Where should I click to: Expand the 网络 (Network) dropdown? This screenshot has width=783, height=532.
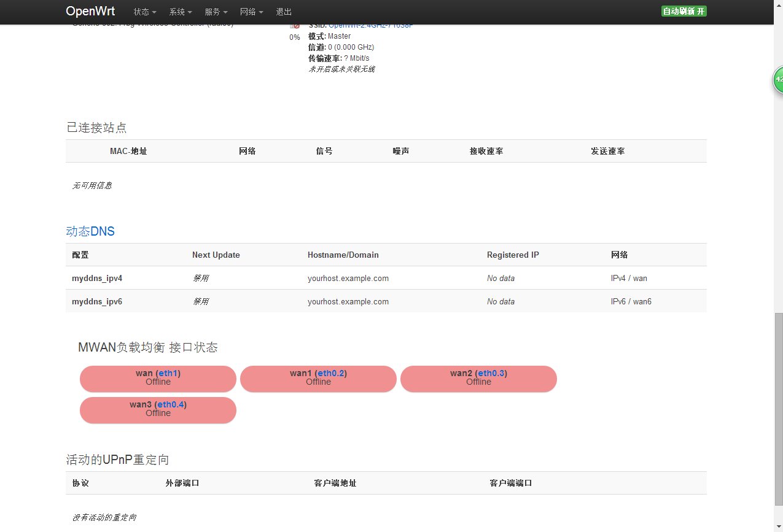pyautogui.click(x=251, y=12)
